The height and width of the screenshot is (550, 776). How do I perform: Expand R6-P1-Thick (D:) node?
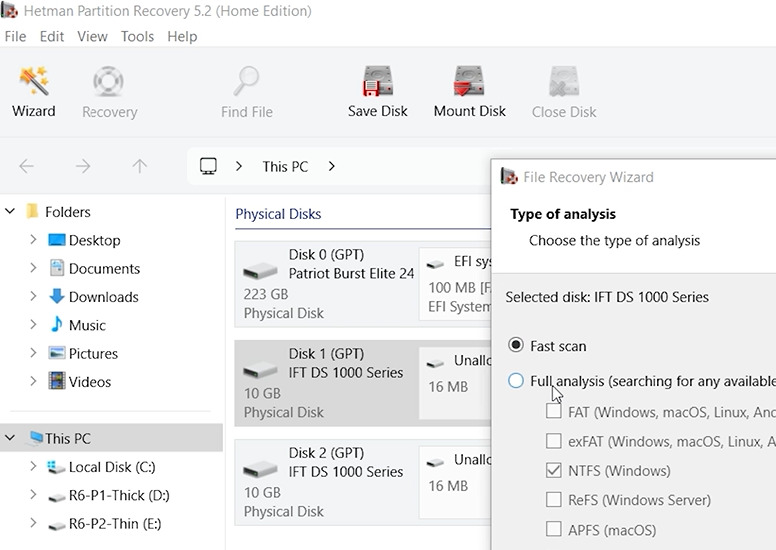pyautogui.click(x=33, y=494)
